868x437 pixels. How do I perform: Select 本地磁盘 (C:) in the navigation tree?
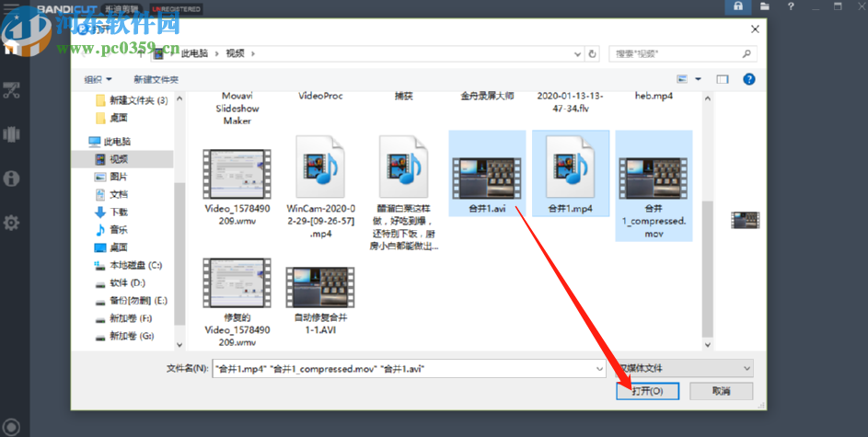tap(129, 266)
